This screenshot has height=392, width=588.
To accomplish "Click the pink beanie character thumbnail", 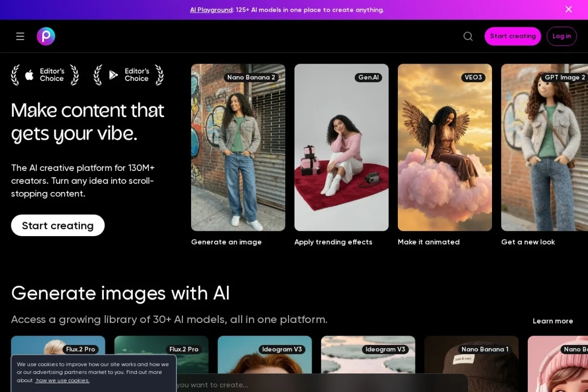I will 558,364.
